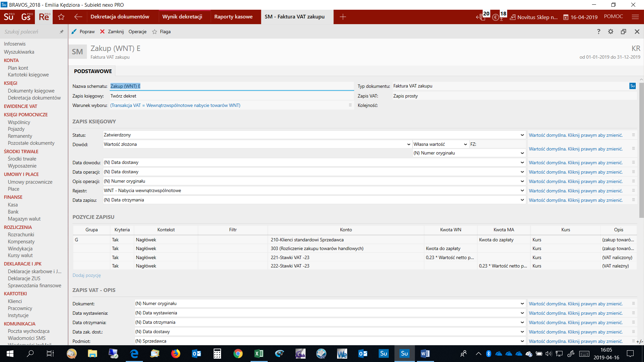Click the Rewizor Re PRO module icon

[44, 17]
